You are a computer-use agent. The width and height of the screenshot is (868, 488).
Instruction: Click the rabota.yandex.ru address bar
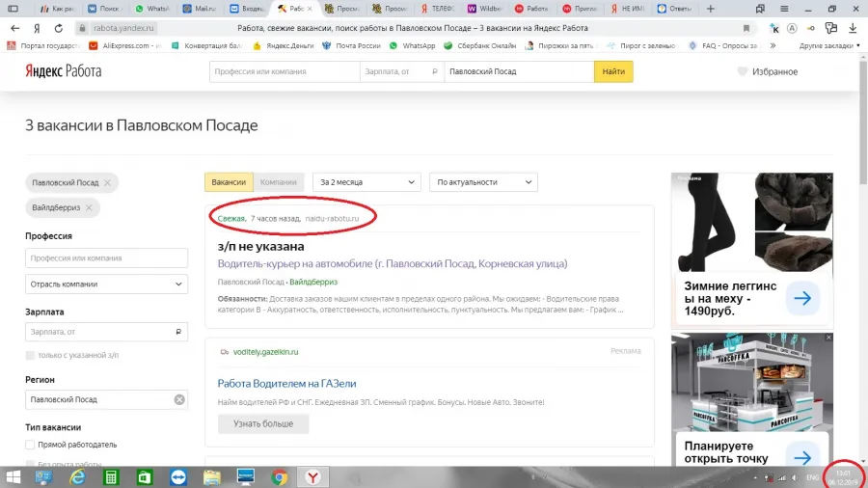(x=123, y=28)
